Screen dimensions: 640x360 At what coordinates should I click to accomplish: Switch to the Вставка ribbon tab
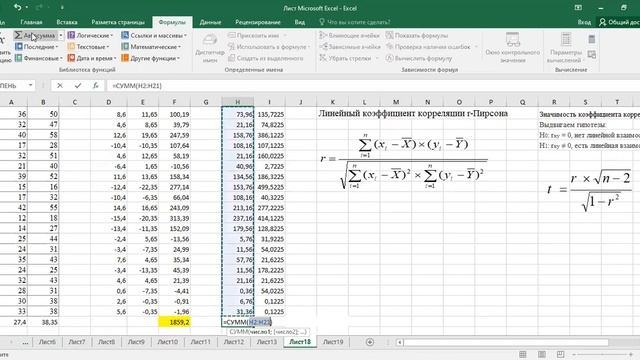[67, 22]
